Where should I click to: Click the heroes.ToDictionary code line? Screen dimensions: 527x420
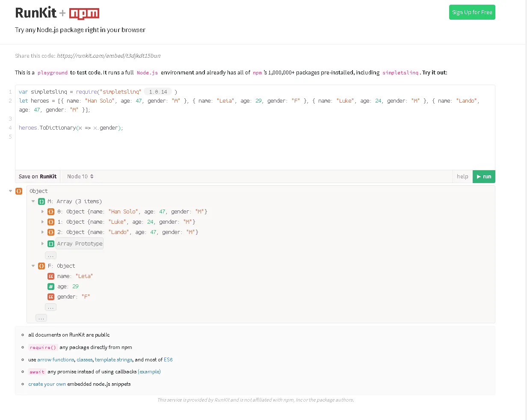coord(71,128)
